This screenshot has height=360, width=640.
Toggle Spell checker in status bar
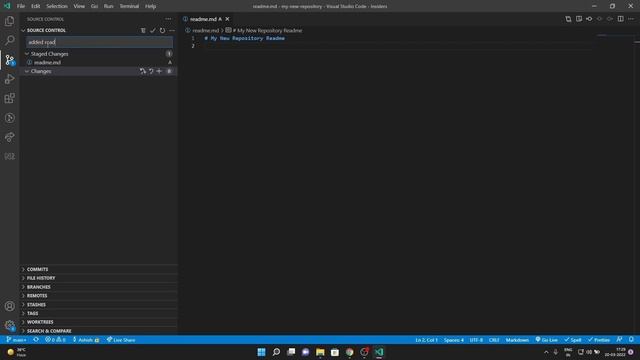(573, 340)
